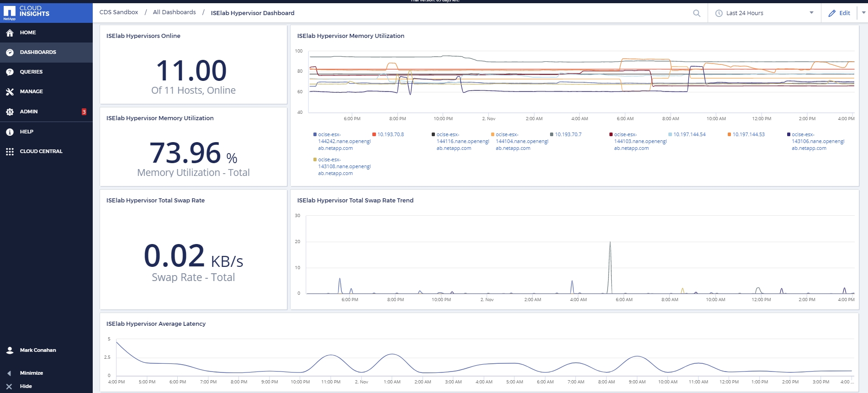Toggle the 10.193.70.7 legend series
Viewport: 868px width, 393px height.
(568, 134)
